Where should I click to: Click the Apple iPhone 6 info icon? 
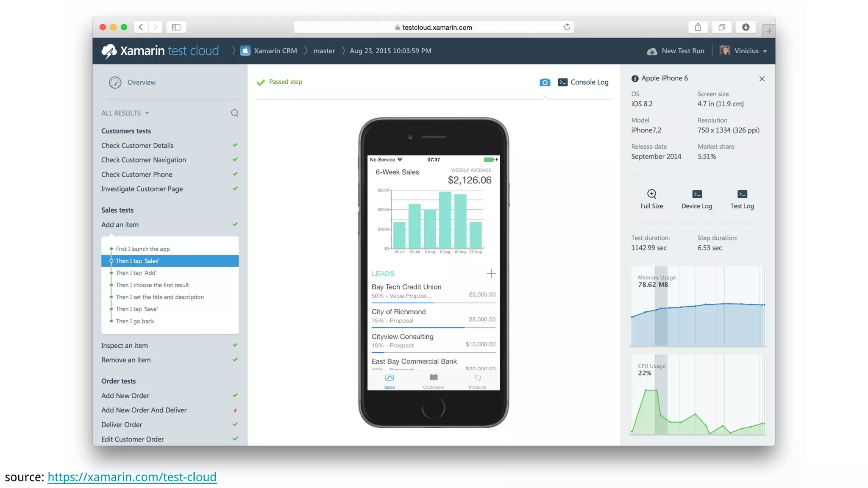tap(634, 78)
